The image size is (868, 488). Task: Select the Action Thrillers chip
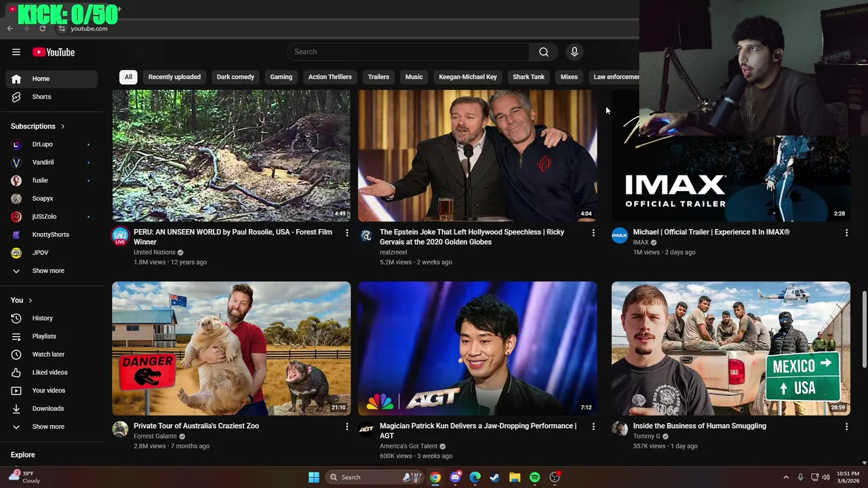(x=330, y=77)
